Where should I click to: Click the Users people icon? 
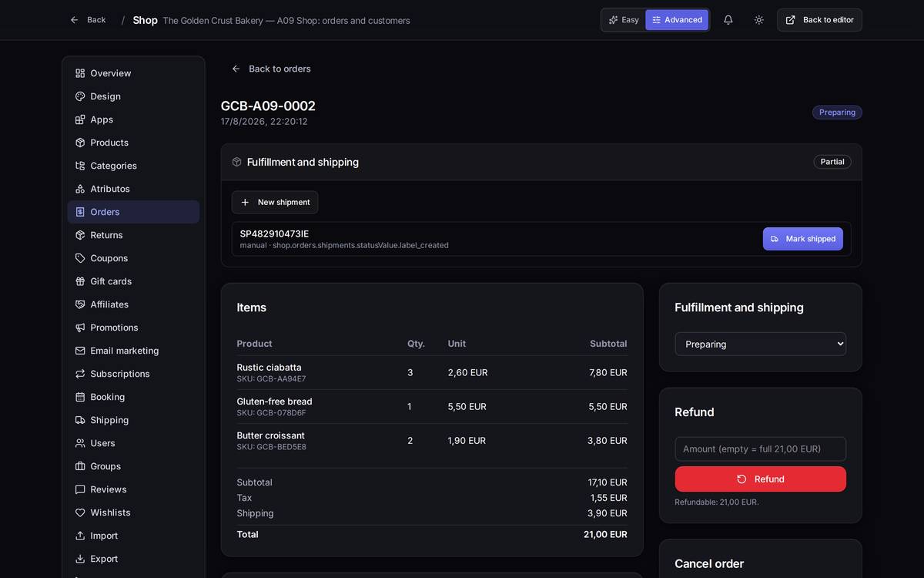[x=80, y=443]
